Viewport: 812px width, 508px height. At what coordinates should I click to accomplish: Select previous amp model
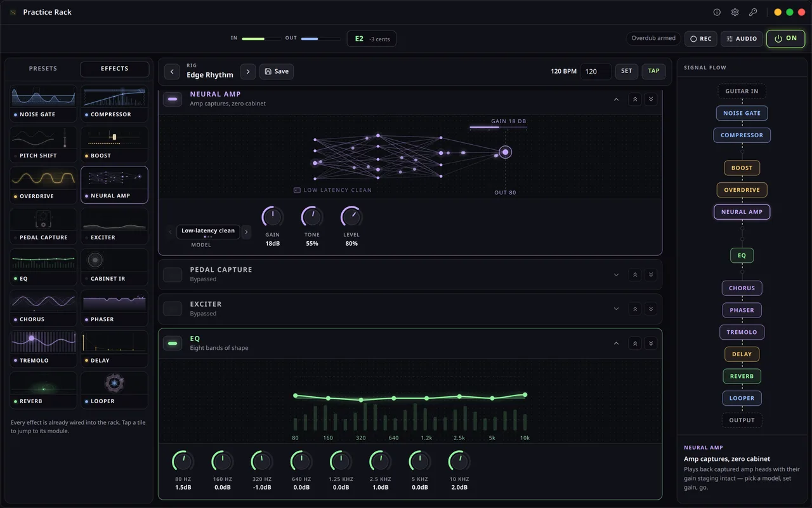170,232
